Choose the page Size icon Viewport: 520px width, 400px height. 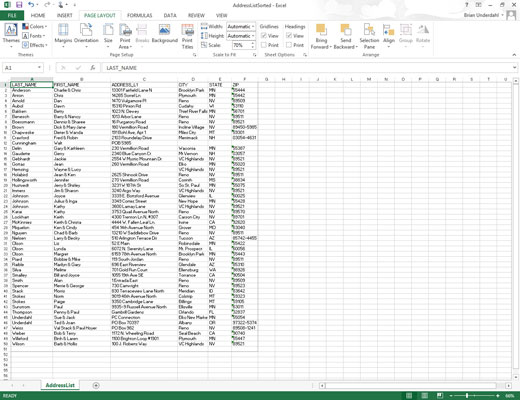[x=108, y=30]
